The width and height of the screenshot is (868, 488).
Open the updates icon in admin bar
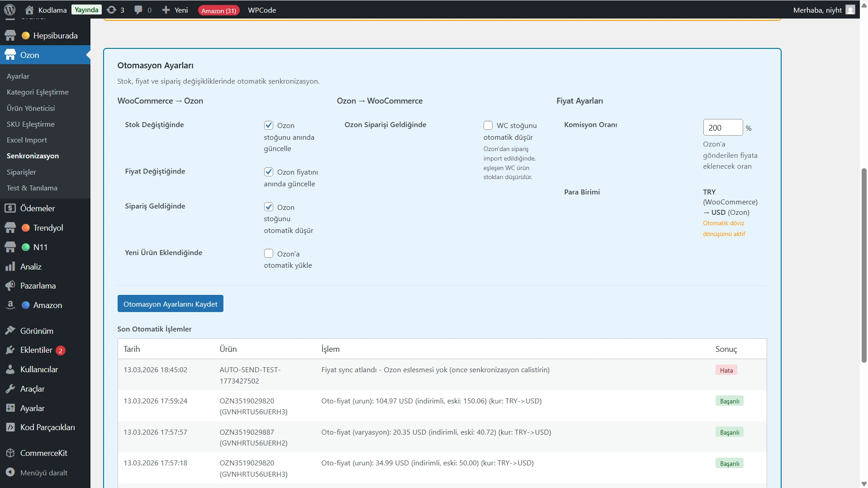point(111,10)
